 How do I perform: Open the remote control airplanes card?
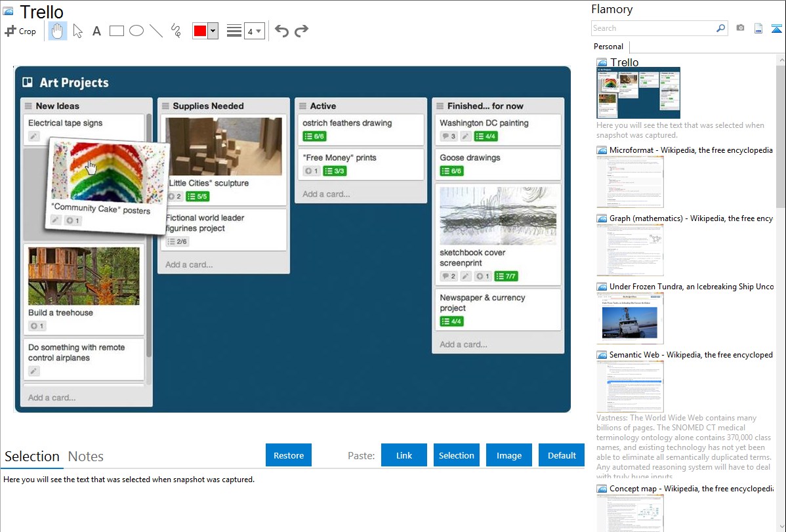pyautogui.click(x=84, y=359)
